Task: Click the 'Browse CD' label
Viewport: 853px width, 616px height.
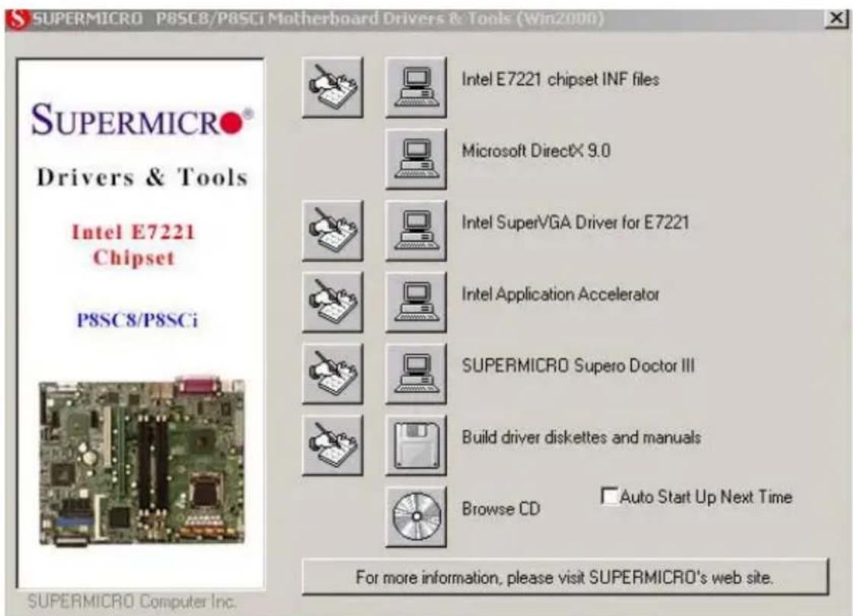Action: pyautogui.click(x=500, y=509)
